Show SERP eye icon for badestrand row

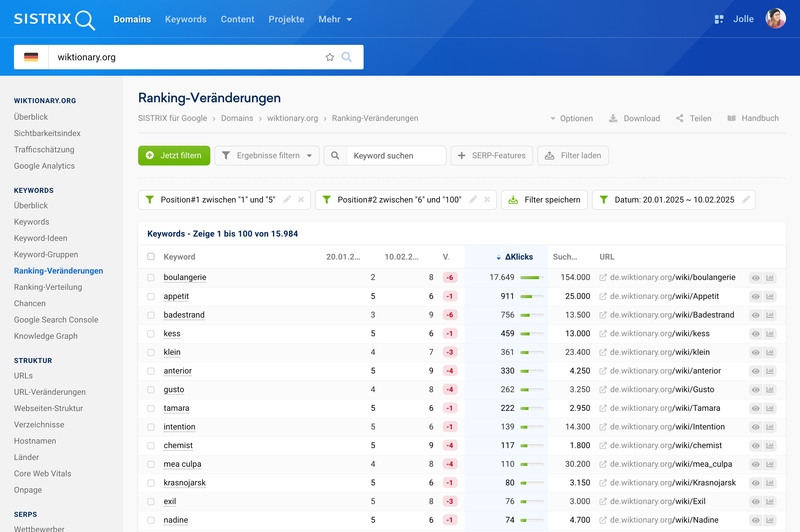click(x=755, y=315)
